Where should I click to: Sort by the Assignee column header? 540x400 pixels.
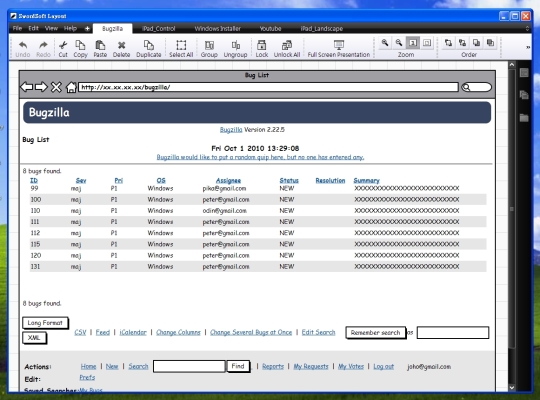pyautogui.click(x=228, y=180)
